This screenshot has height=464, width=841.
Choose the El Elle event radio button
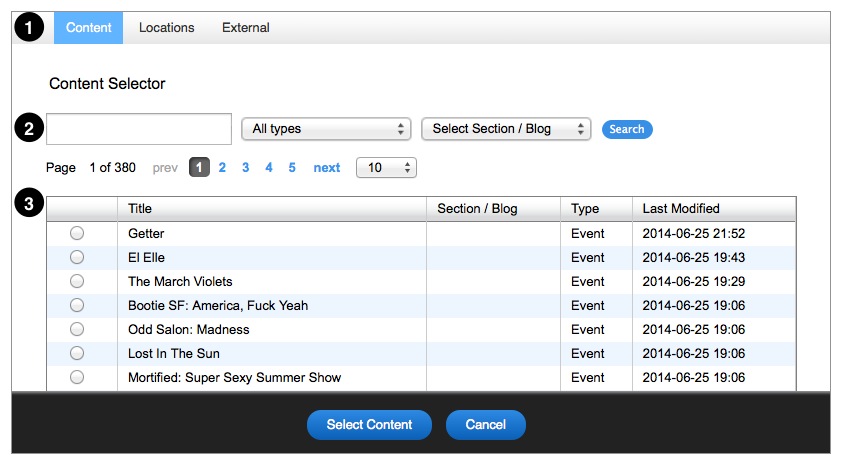point(77,257)
